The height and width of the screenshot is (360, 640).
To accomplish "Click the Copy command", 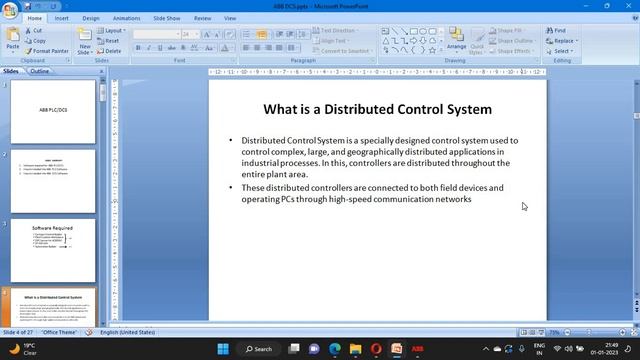I will click(35, 41).
